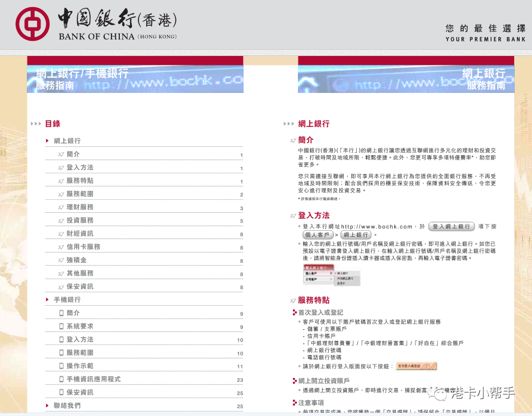This screenshot has height=416, width=532.
Task: Click the 簡介 heading on right page
Action: coord(306,140)
